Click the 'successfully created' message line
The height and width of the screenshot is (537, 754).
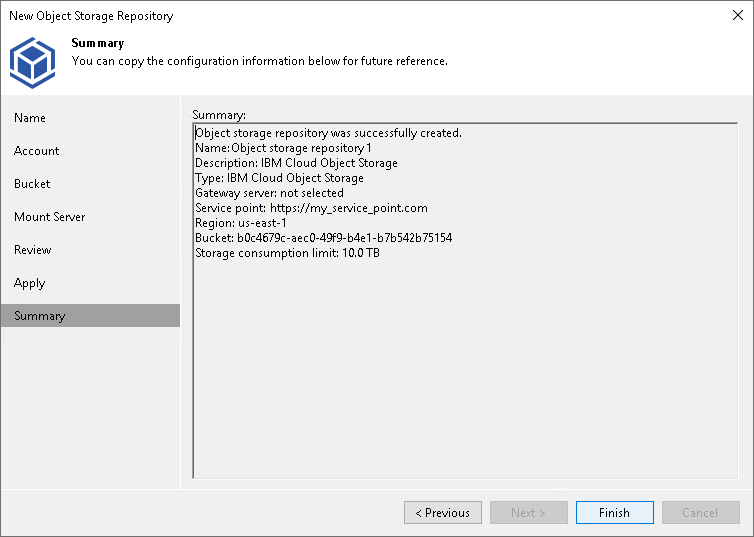(328, 133)
